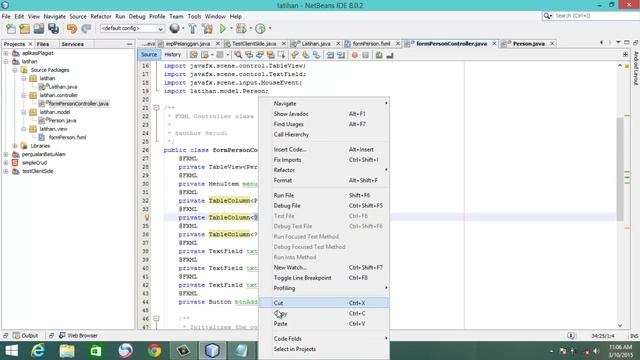Click the NetBeans cube taskbar icon
Viewport: 640px width, 360px height.
[x=212, y=351]
